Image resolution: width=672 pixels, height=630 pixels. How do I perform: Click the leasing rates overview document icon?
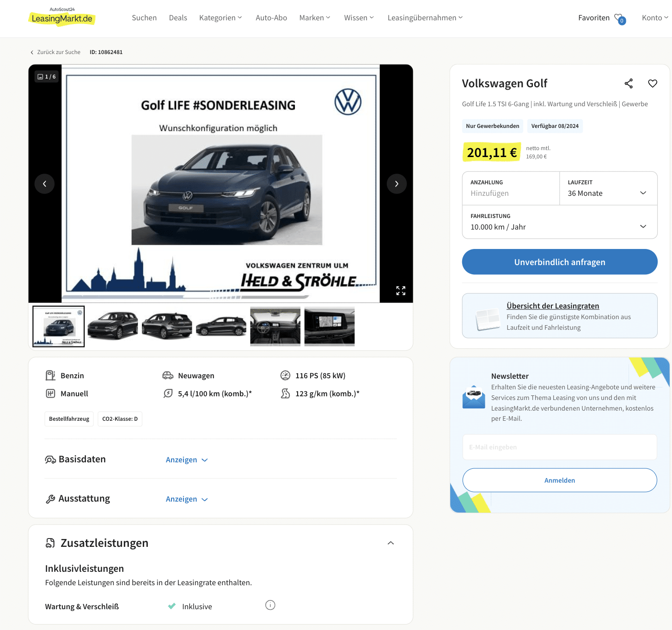[488, 319]
